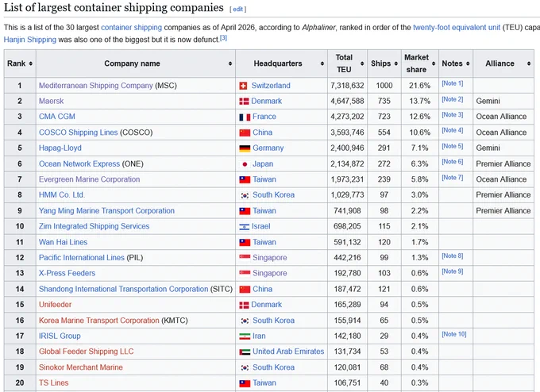Open Korea Marine Transport Corporation link
540x392 pixels.
[x=99, y=321]
